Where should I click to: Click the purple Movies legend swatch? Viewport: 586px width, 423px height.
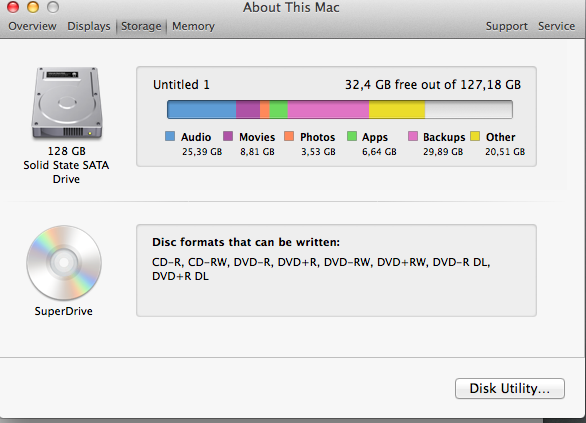228,136
